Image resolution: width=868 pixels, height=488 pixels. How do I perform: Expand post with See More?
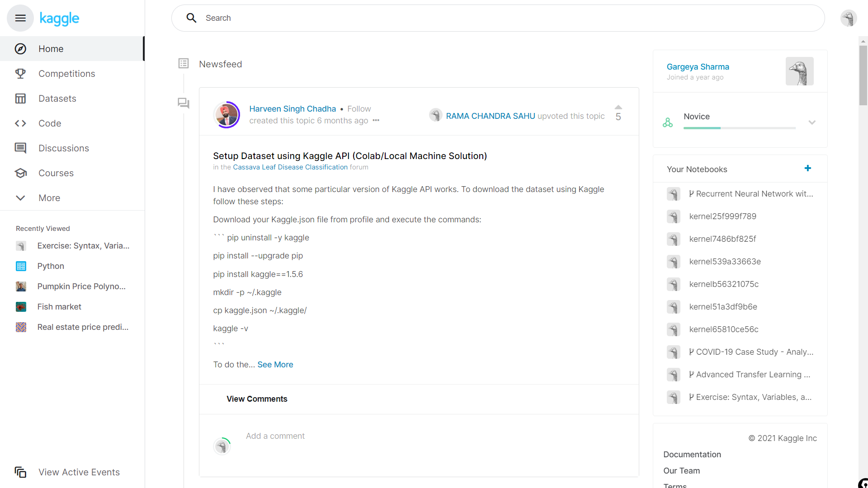point(275,365)
